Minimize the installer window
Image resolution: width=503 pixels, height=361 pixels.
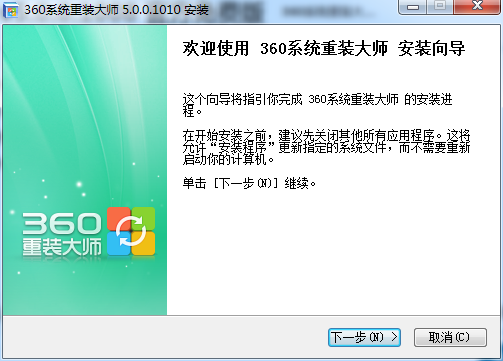[413, 6]
